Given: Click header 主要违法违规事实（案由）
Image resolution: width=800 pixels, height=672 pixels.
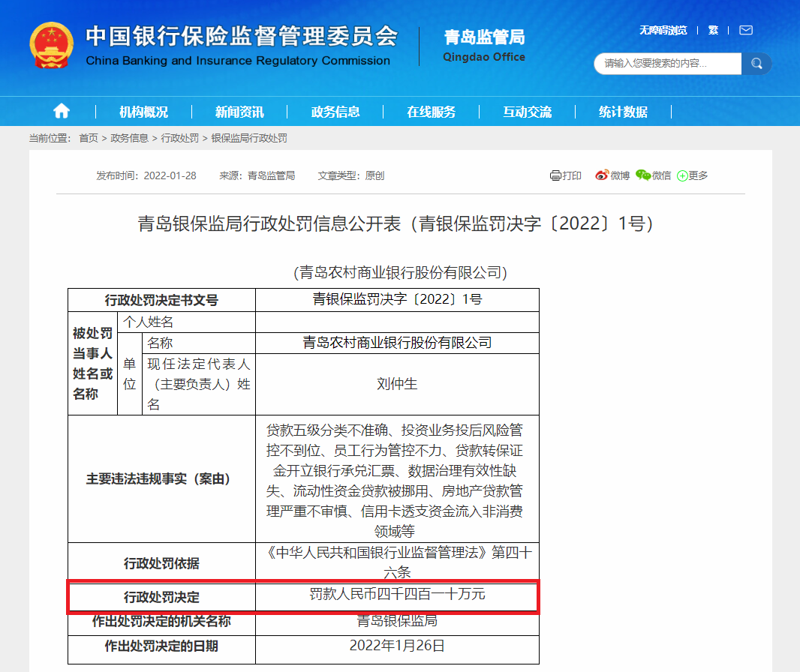Looking at the screenshot, I should (x=161, y=478).
